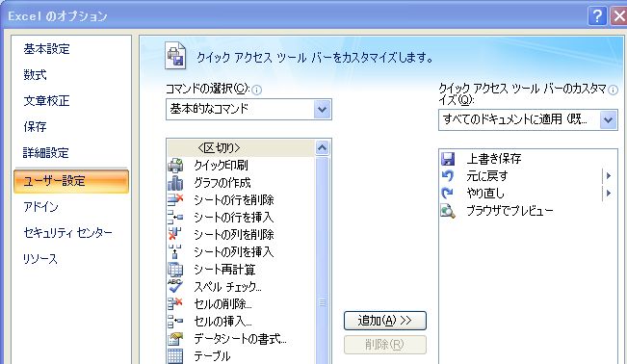Open the 文章校正 category
The image size is (627, 364).
tap(47, 101)
